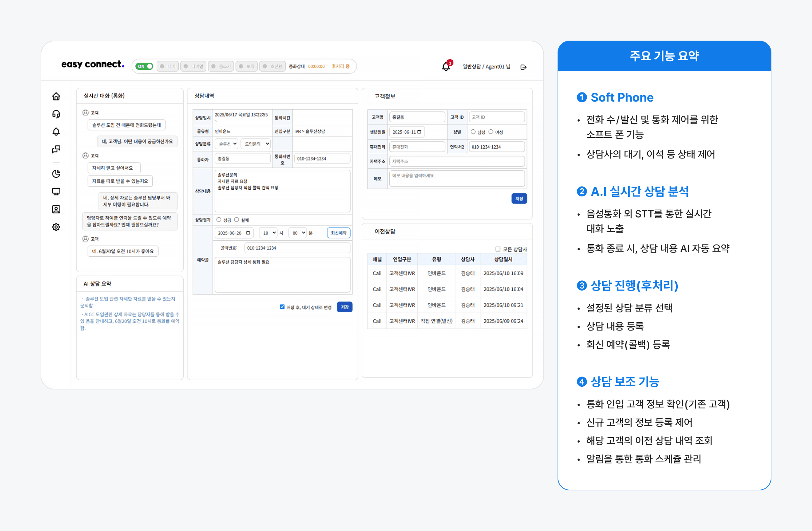The image size is (812, 531).
Task: Click the notification bell with red badge
Action: point(446,66)
